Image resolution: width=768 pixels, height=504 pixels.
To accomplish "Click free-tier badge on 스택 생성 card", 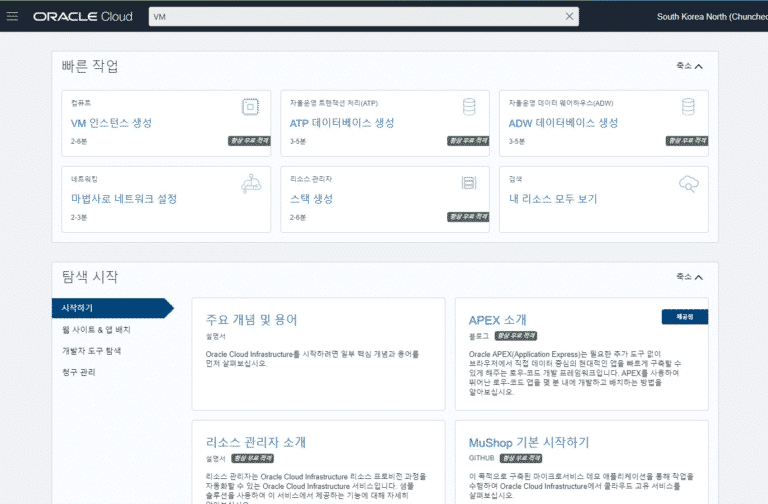I will pyautogui.click(x=468, y=217).
